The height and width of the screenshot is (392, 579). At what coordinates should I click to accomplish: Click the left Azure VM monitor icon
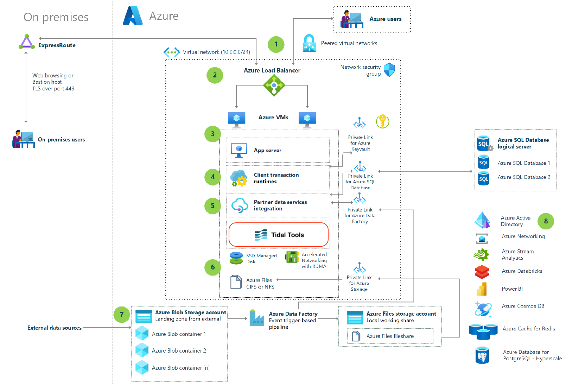click(237, 120)
